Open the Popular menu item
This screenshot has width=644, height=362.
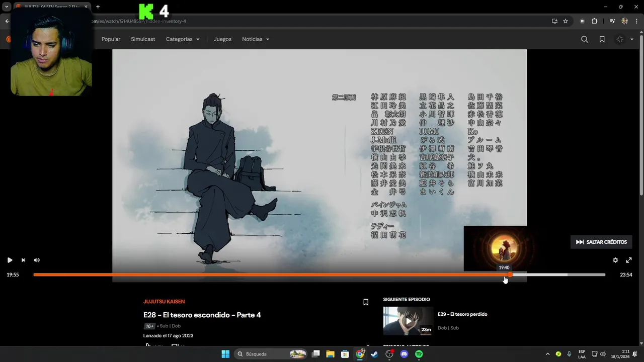111,39
